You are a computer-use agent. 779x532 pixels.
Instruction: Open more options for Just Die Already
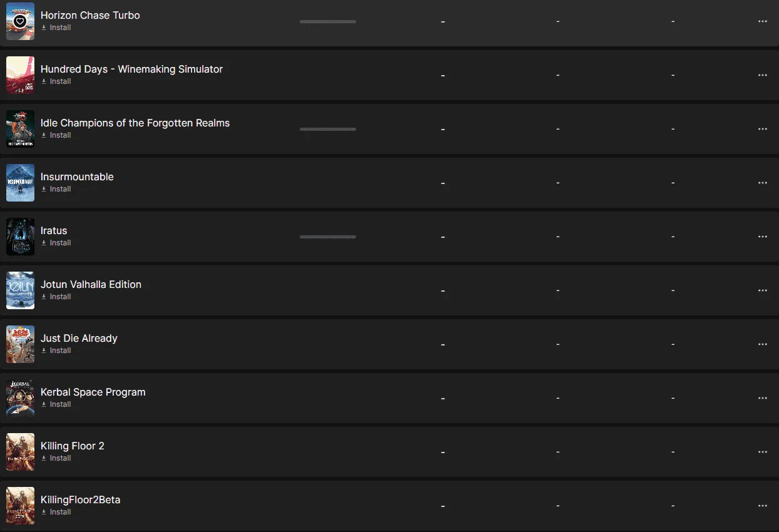tap(762, 344)
